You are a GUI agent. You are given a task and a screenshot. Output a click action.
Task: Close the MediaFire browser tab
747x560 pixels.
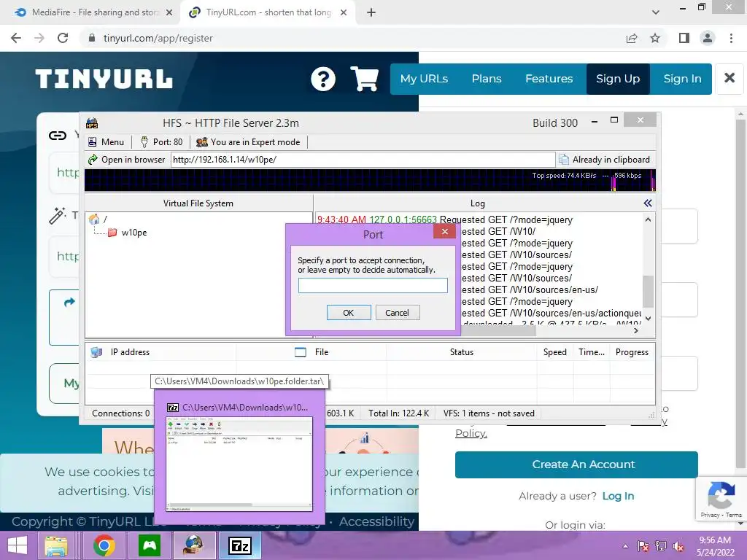169,12
